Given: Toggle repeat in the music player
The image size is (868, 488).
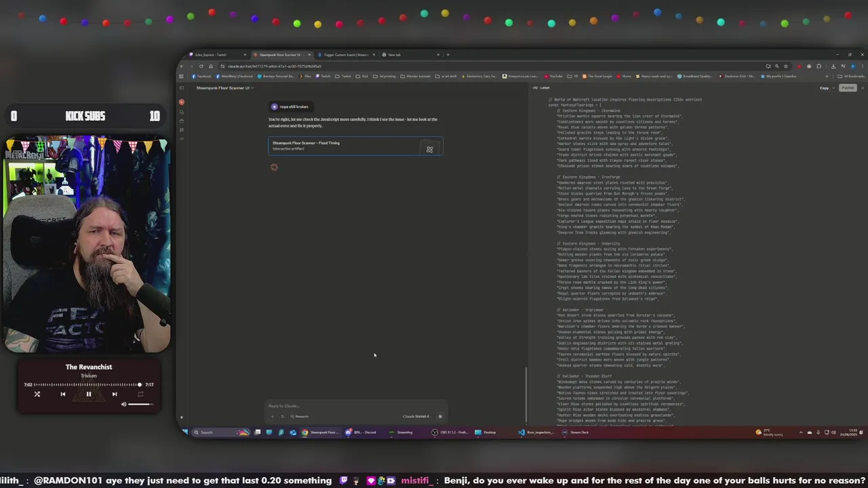Looking at the screenshot, I should tap(140, 394).
